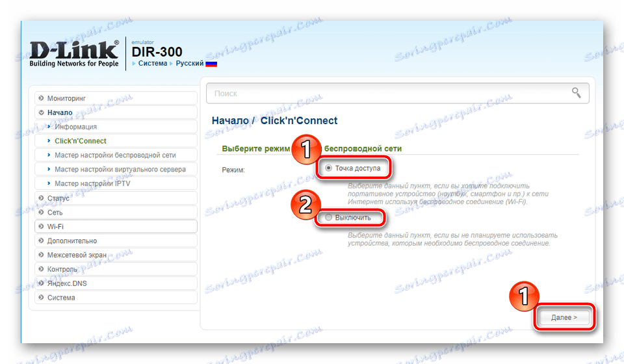This screenshot has height=364, width=624.
Task: Expand the Статус menu section
Action: (x=116, y=198)
